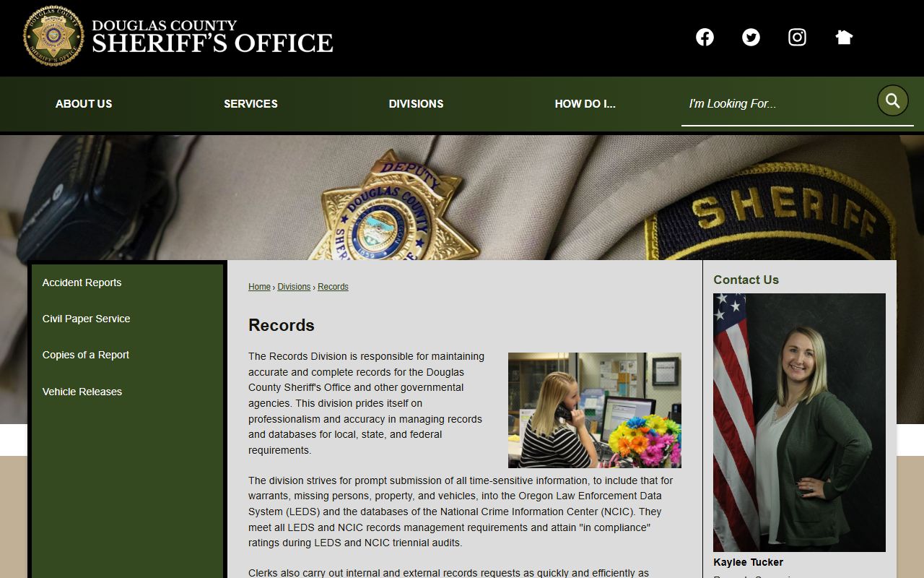Open the Nextdoor house icon
This screenshot has height=578, width=924.
[x=844, y=37]
